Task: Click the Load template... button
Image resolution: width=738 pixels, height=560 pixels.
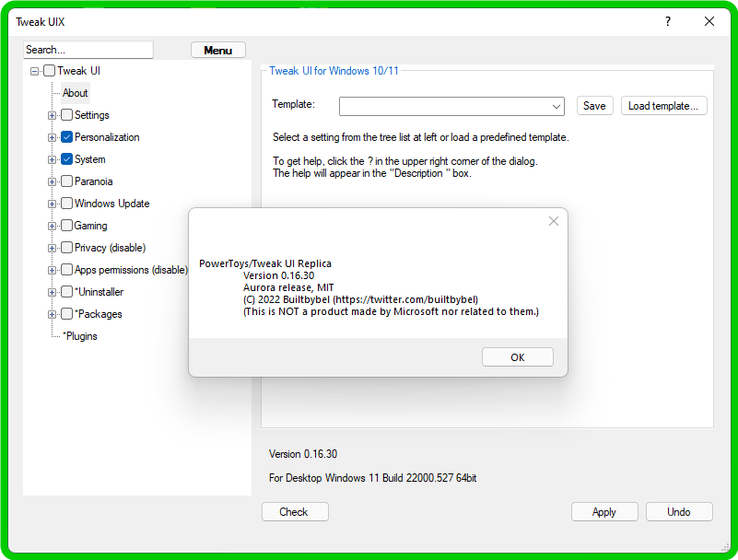Action: click(663, 106)
